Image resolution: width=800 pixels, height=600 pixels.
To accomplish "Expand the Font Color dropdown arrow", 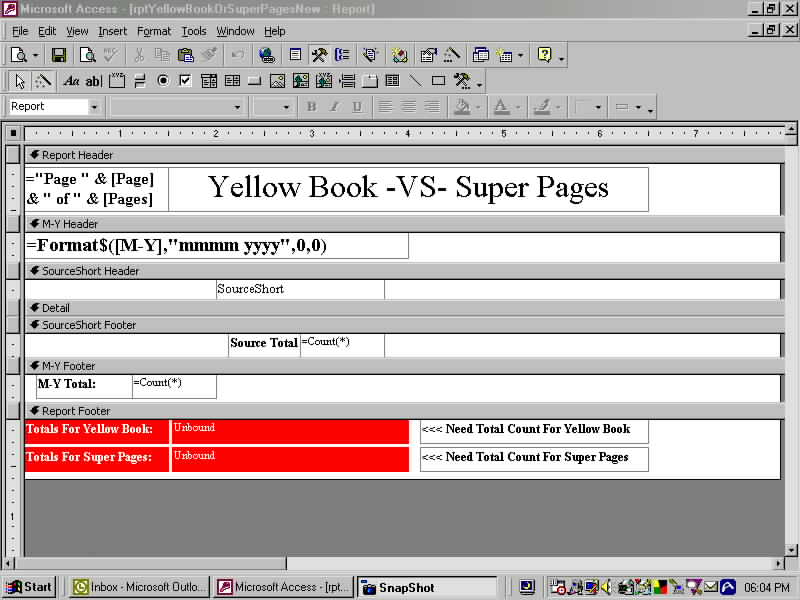I will 518,107.
